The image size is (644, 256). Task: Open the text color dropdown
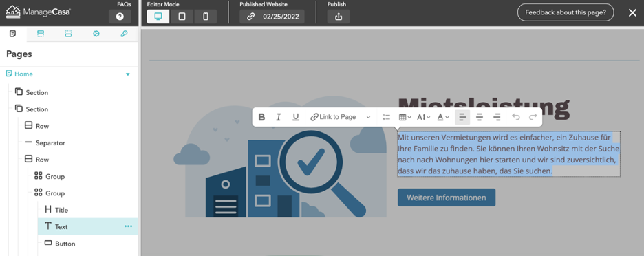(x=443, y=117)
